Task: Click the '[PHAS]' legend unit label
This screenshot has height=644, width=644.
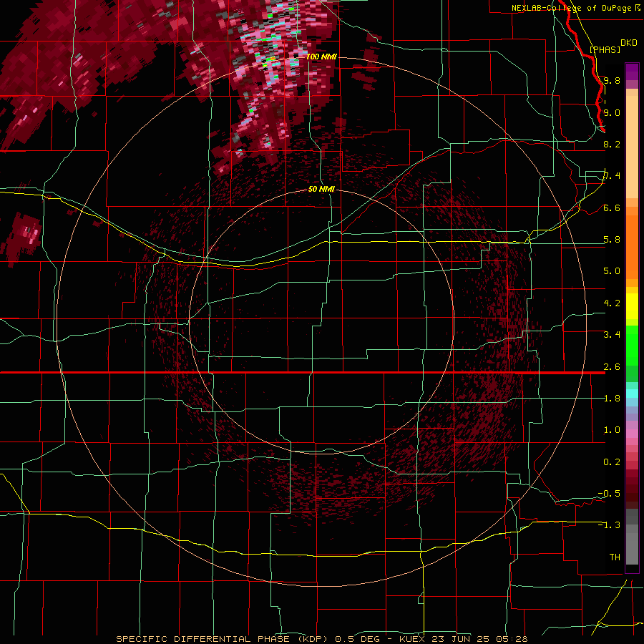Action: [x=605, y=49]
